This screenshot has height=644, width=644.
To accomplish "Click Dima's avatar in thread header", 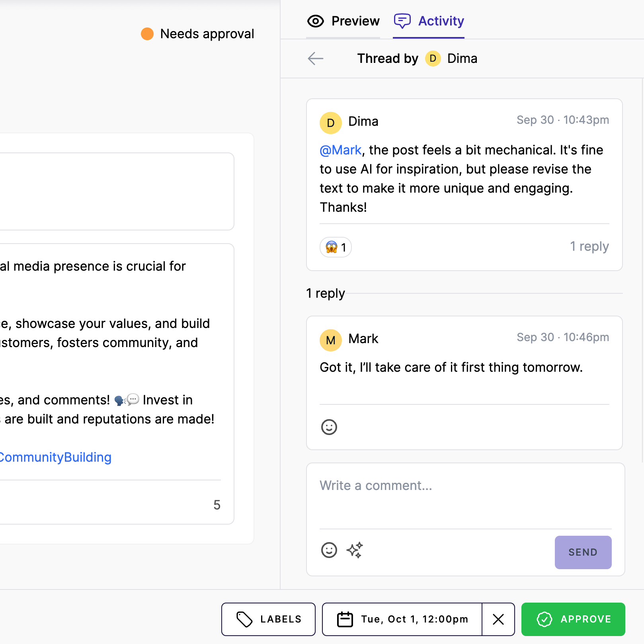I will pyautogui.click(x=433, y=59).
